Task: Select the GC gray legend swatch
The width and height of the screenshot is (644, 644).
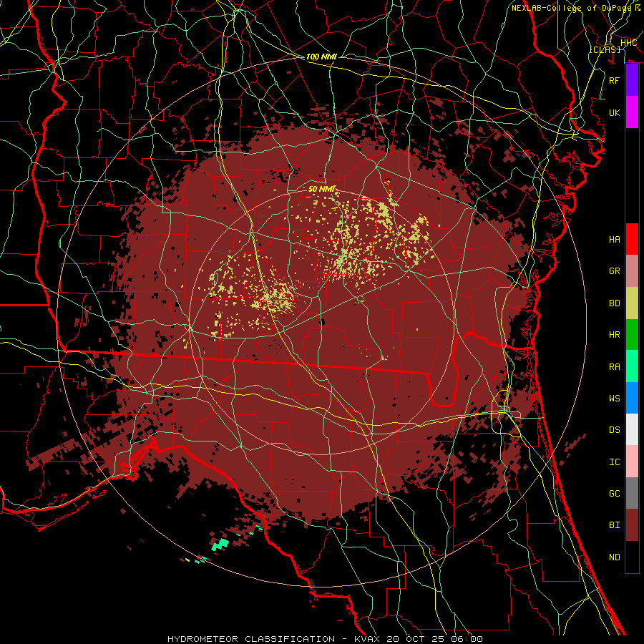Action: 632,493
